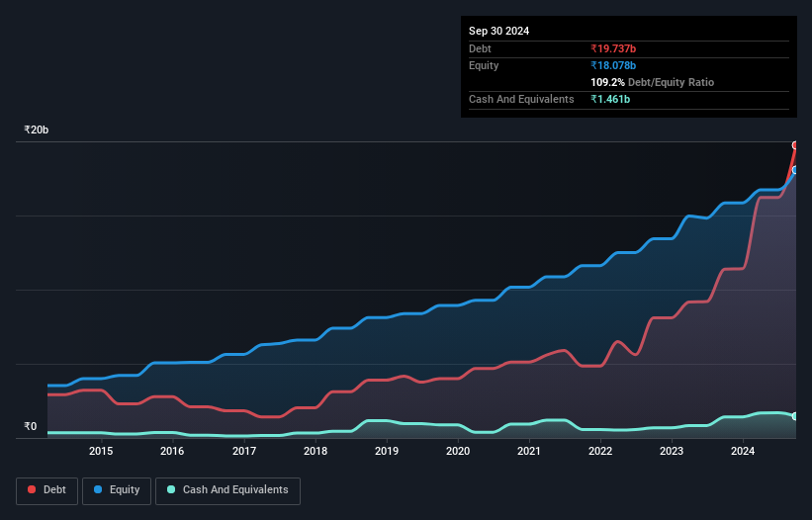Image resolution: width=812 pixels, height=520 pixels.
Task: Click the 2021 x-axis label
Action: click(x=529, y=451)
